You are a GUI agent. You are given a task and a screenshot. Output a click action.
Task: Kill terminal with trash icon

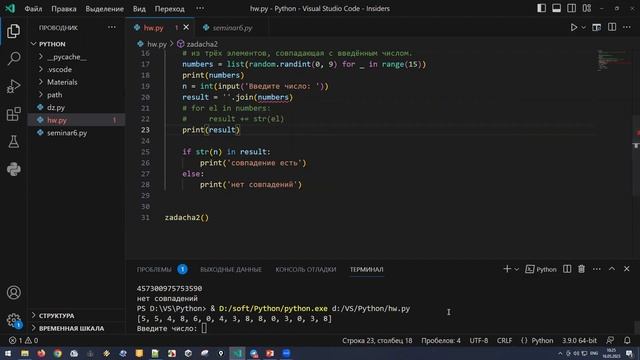tap(581, 269)
